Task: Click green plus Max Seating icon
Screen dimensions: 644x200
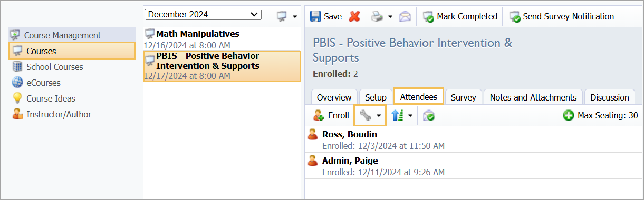Action: [569, 115]
